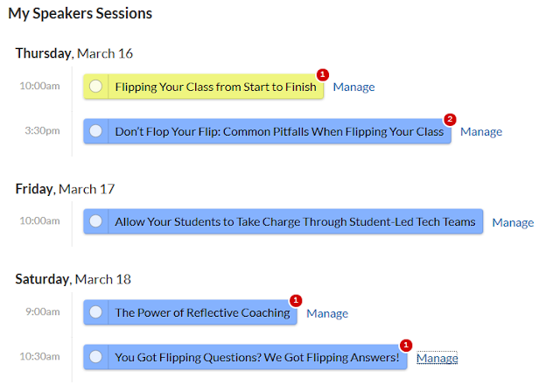This screenshot has width=560, height=392.
Task: Click Manage next to Flipping Your Class
Action: point(353,87)
